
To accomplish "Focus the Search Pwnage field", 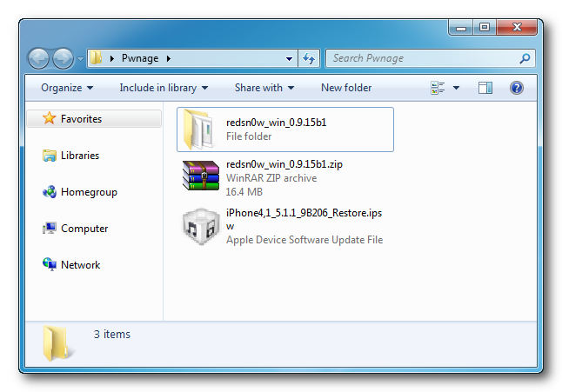I will click(x=430, y=58).
